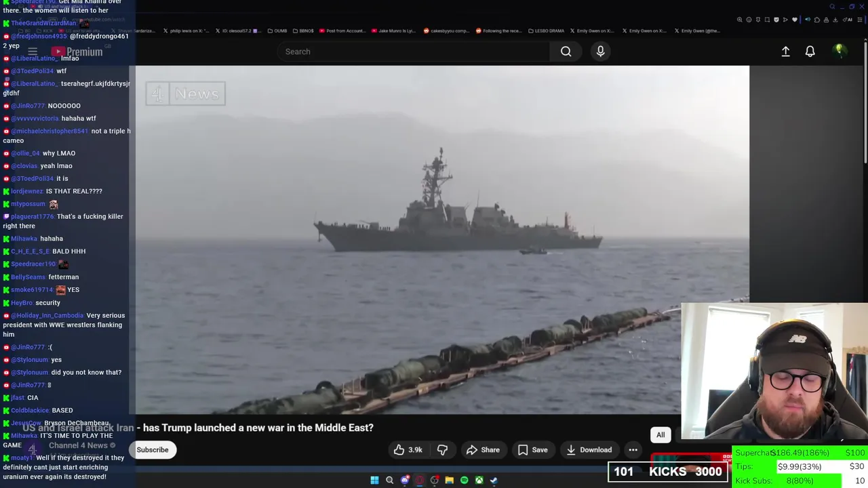Click the browser downloads icon

click(835, 20)
